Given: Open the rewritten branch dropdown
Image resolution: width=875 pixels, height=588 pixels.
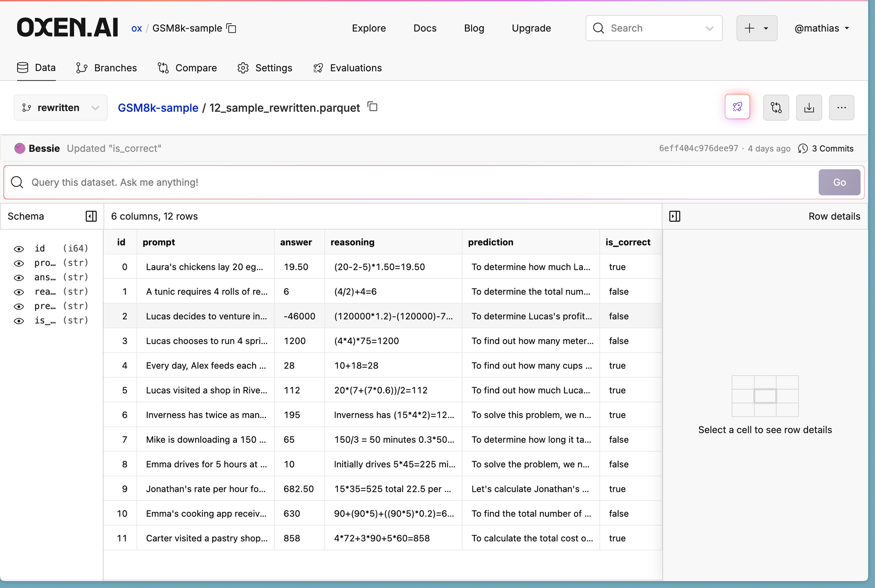Looking at the screenshot, I should [60, 108].
